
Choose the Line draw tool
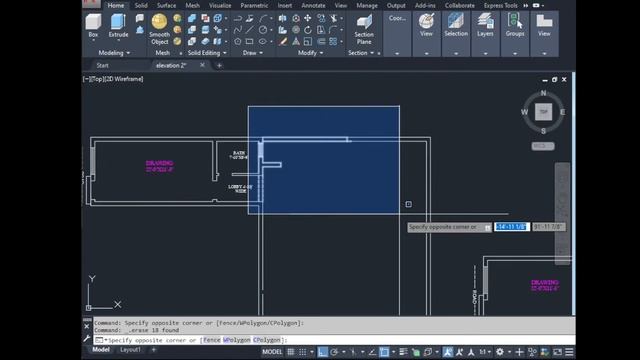click(250, 30)
